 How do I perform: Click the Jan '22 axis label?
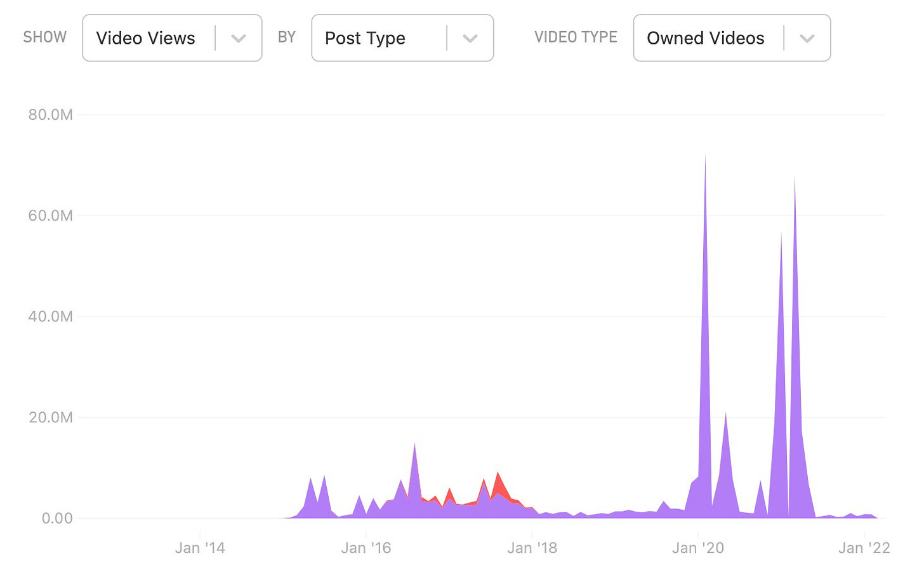(864, 548)
